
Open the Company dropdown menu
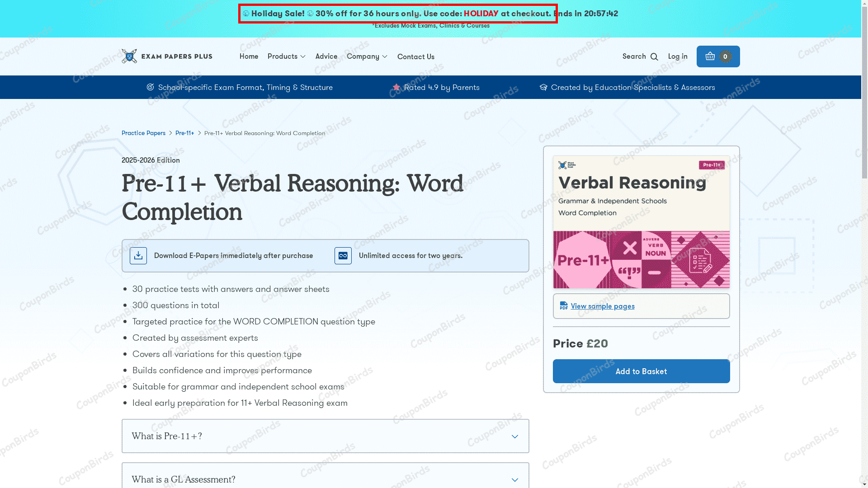pos(367,56)
